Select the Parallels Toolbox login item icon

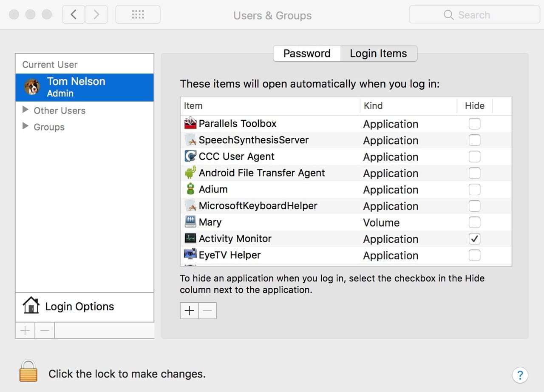[190, 124]
